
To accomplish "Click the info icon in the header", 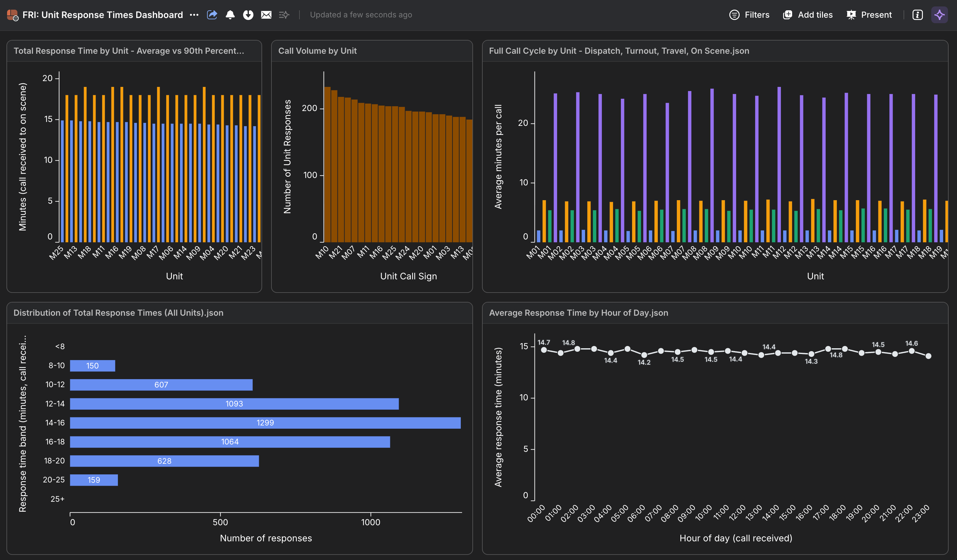I will pyautogui.click(x=917, y=15).
